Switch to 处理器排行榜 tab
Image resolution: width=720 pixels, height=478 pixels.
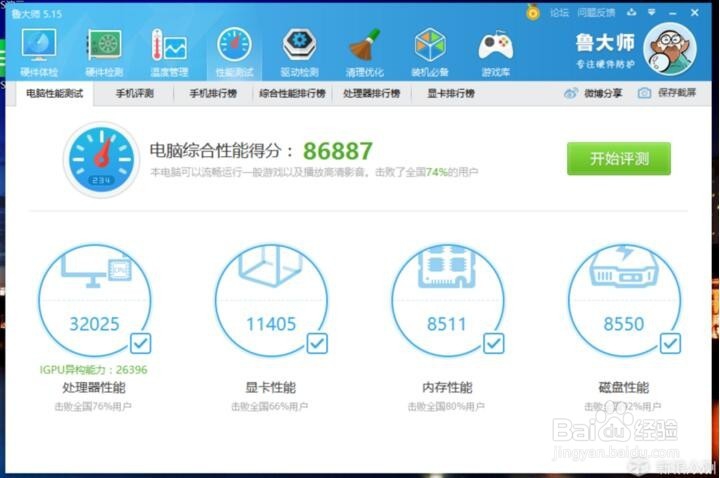click(x=371, y=94)
